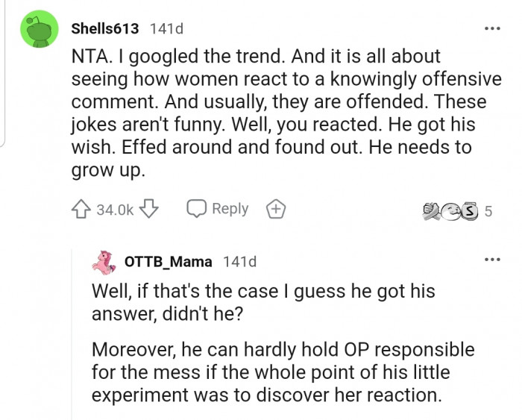Downvote the Shells613 comment
The width and height of the screenshot is (522, 420).
coord(148,210)
